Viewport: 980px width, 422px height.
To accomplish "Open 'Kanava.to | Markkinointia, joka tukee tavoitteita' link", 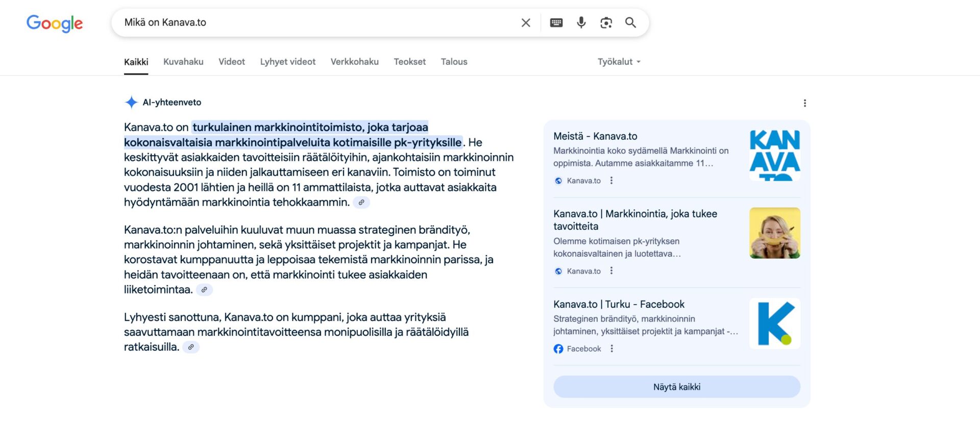I will tap(635, 220).
